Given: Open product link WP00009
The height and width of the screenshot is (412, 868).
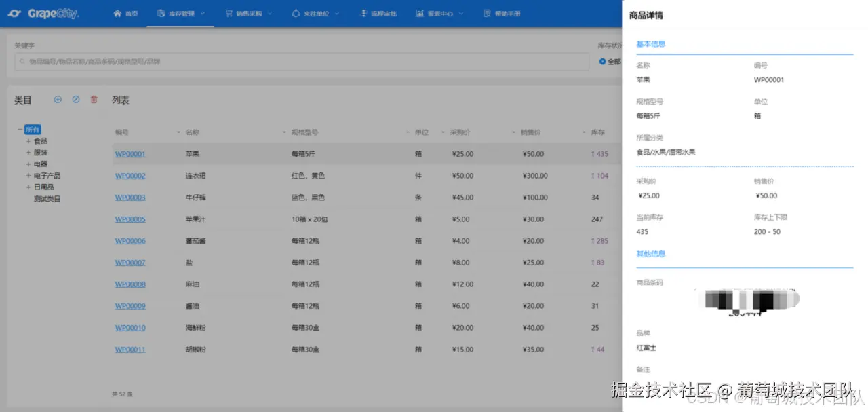Looking at the screenshot, I should click(130, 306).
